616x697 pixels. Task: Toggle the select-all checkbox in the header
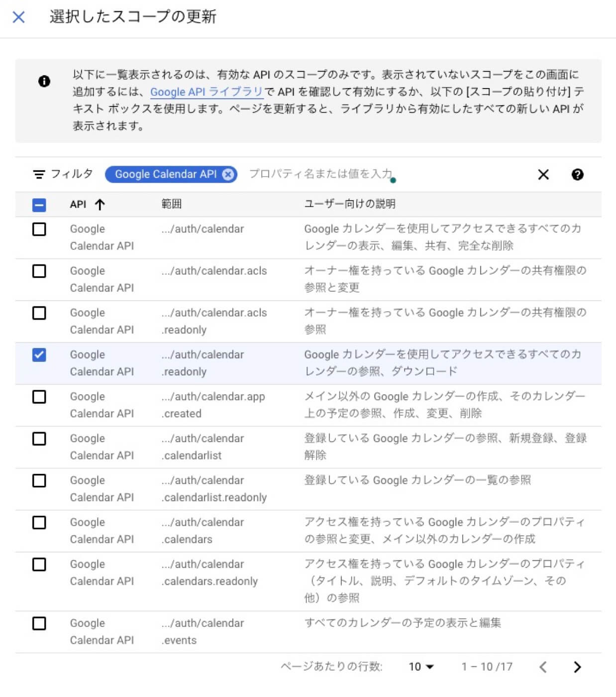39,204
